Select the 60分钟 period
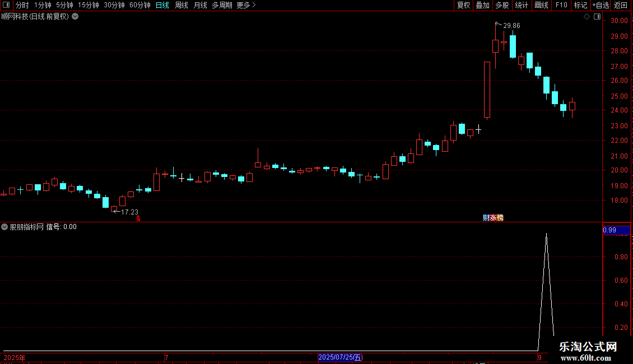The image size is (633, 364). (x=139, y=5)
